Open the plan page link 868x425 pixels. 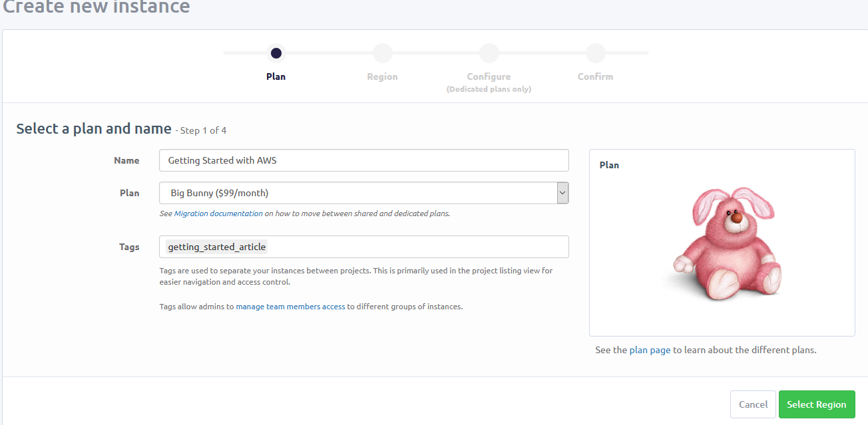[650, 350]
